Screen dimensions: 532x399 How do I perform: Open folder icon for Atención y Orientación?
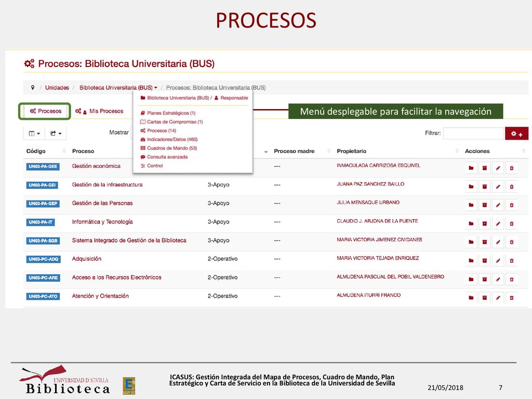coord(471,298)
